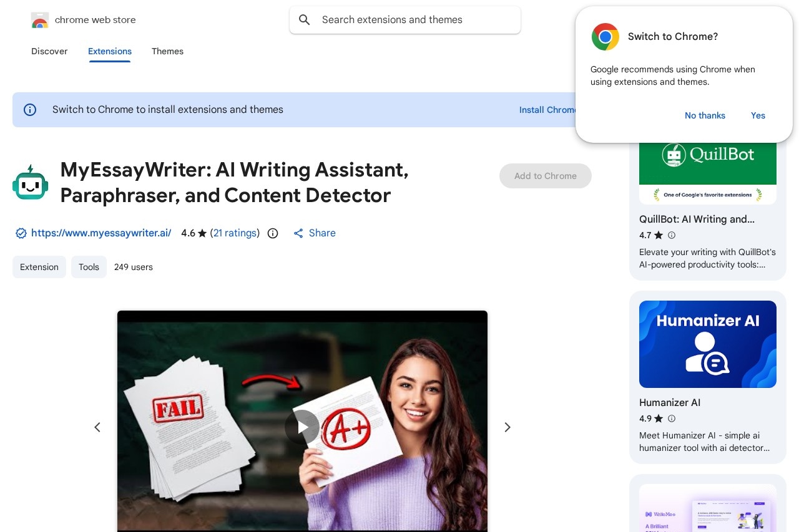Click the Chrome Web Store logo

click(x=40, y=19)
